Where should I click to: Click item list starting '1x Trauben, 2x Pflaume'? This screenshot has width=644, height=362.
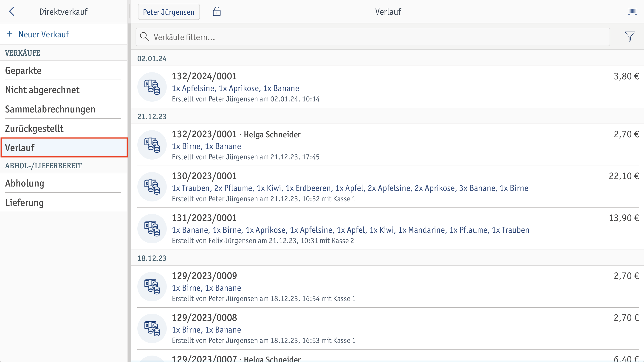pos(350,188)
